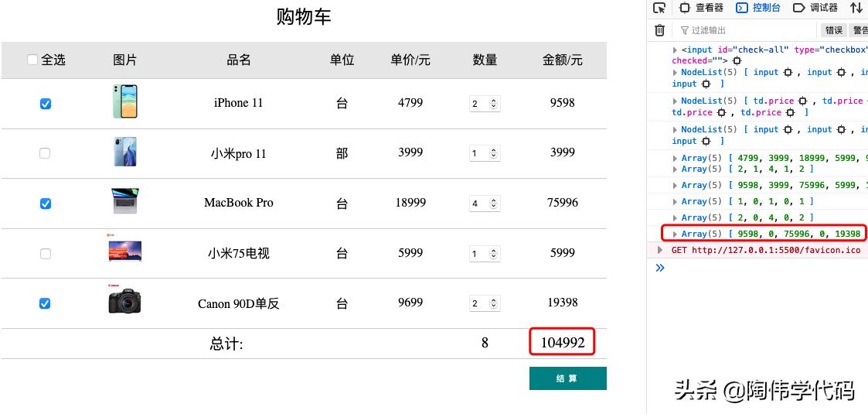Clear the console with the trash icon
This screenshot has width=868, height=414.
(659, 30)
